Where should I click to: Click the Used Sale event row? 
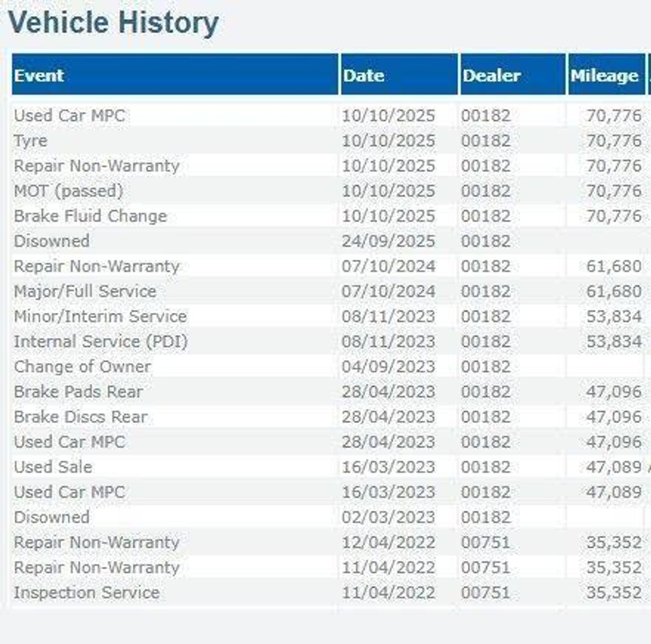53,467
